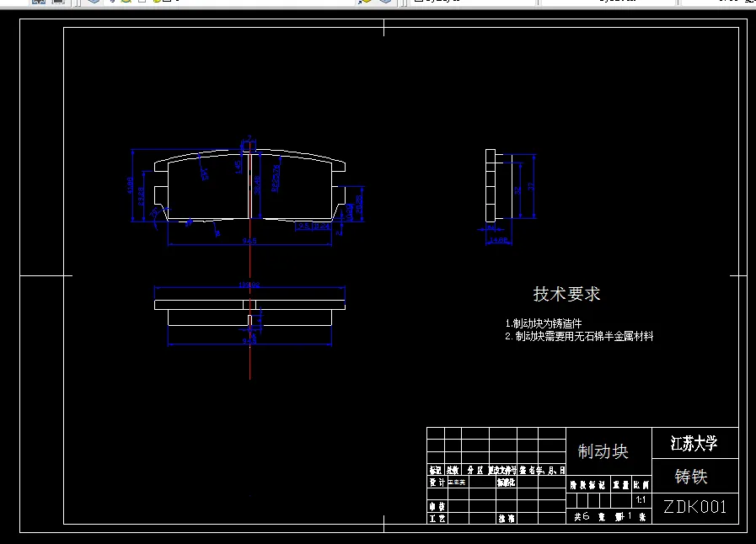Select the 94.5 dimension under front view
Viewport: 756px width, 544px height.
point(249,241)
